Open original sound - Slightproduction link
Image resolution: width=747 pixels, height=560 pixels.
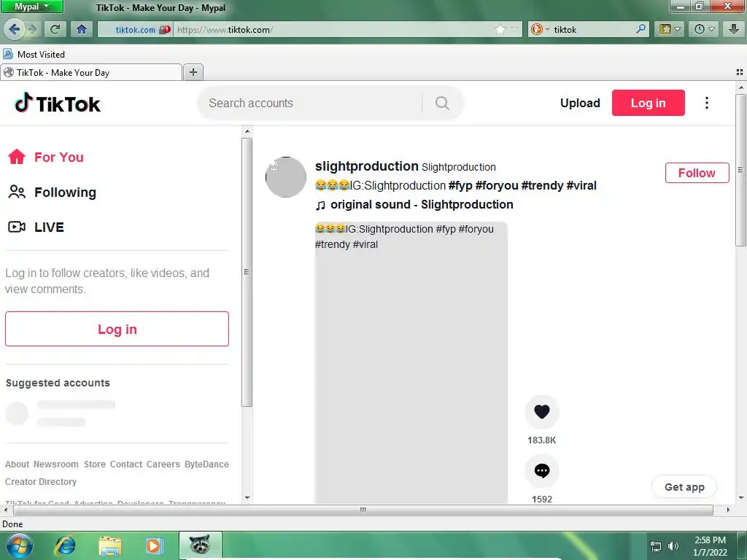point(414,205)
